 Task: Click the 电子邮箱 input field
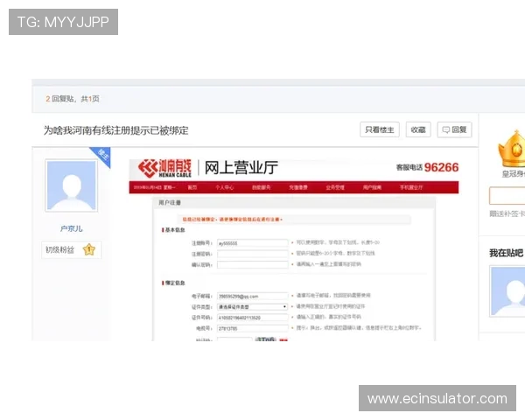253,296
